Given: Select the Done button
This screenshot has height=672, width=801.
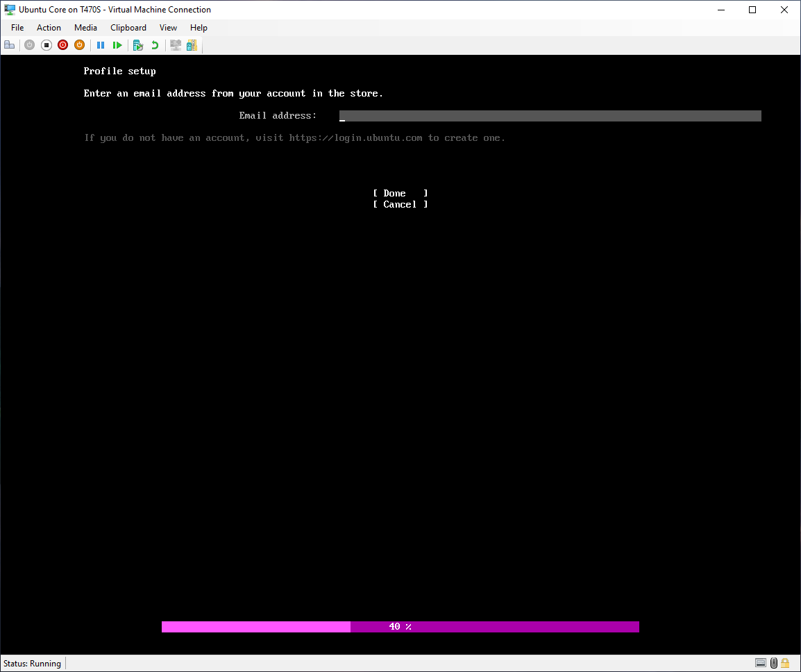Looking at the screenshot, I should (x=400, y=193).
